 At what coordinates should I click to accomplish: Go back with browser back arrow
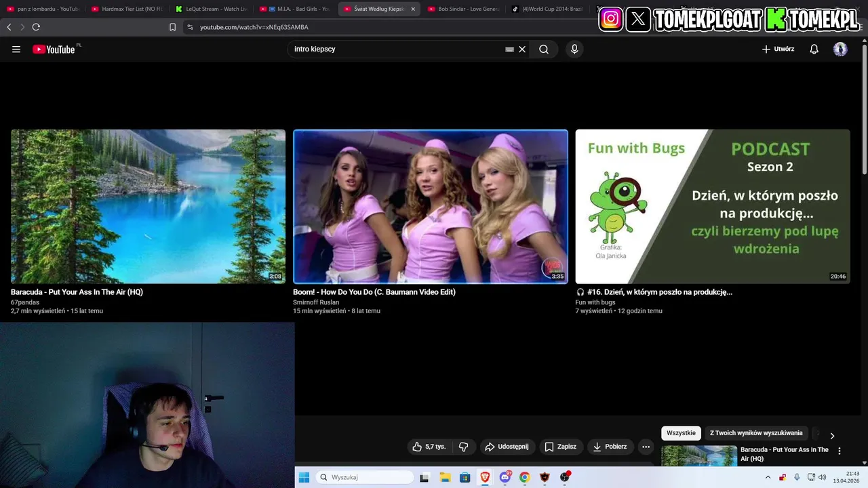point(9,27)
